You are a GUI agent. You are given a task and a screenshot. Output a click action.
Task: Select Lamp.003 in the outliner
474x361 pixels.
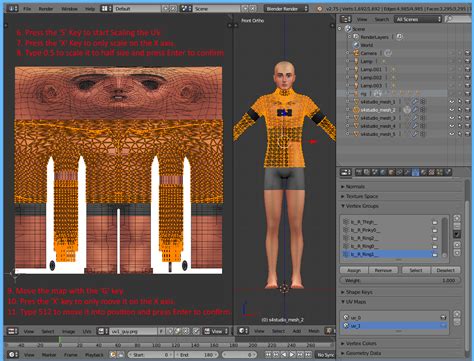coord(371,86)
